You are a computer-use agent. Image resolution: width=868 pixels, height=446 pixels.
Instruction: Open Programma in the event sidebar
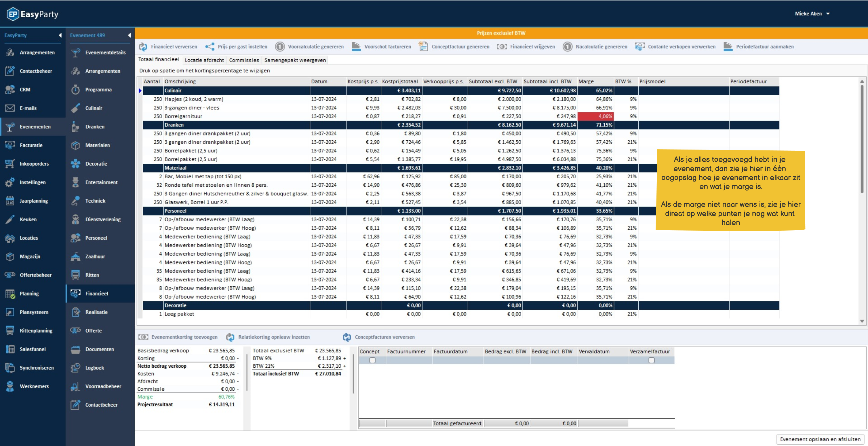100,89
